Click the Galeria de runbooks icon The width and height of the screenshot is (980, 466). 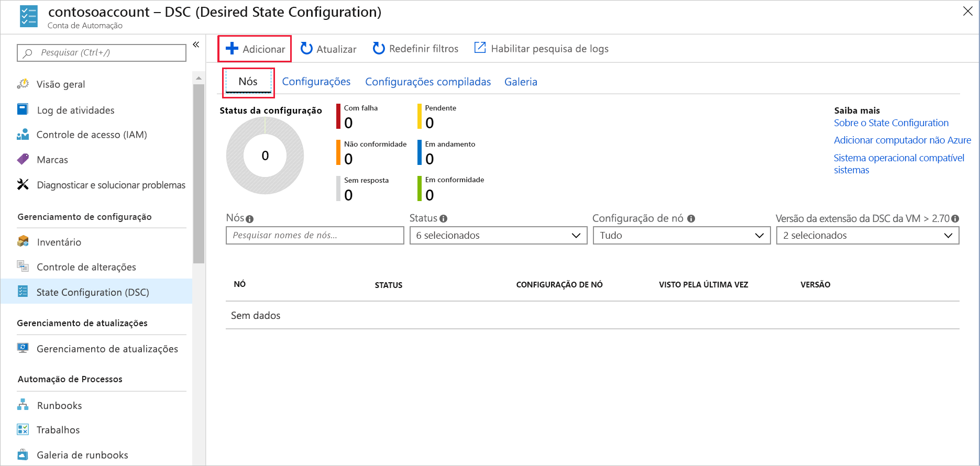23,454
